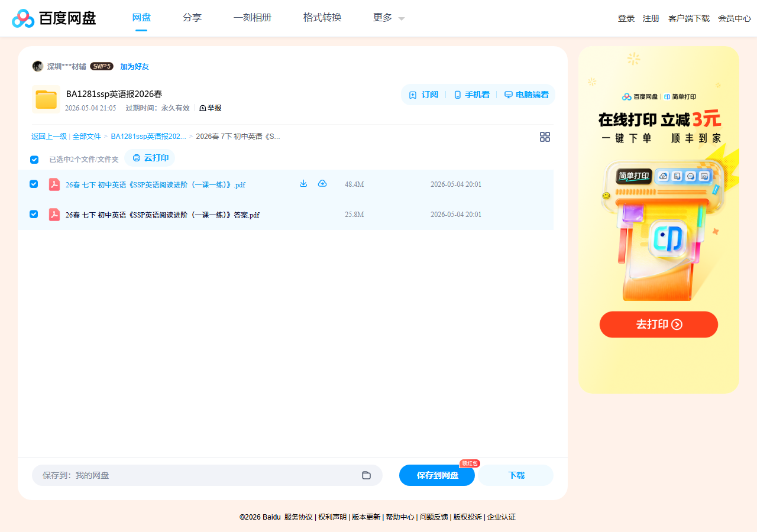757x532 pixels.
Task: Click PDF icon of 答案.pdf file
Action: (54, 215)
